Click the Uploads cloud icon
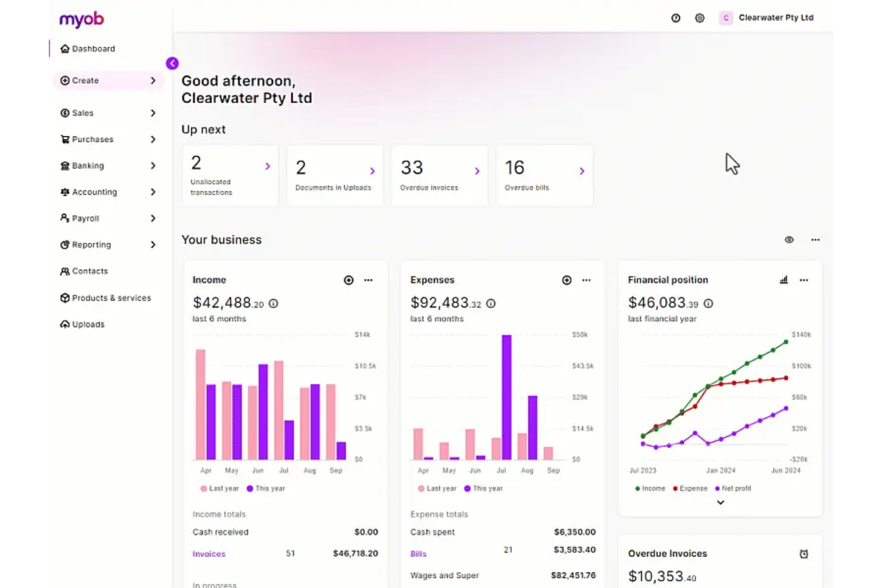 pyautogui.click(x=65, y=324)
